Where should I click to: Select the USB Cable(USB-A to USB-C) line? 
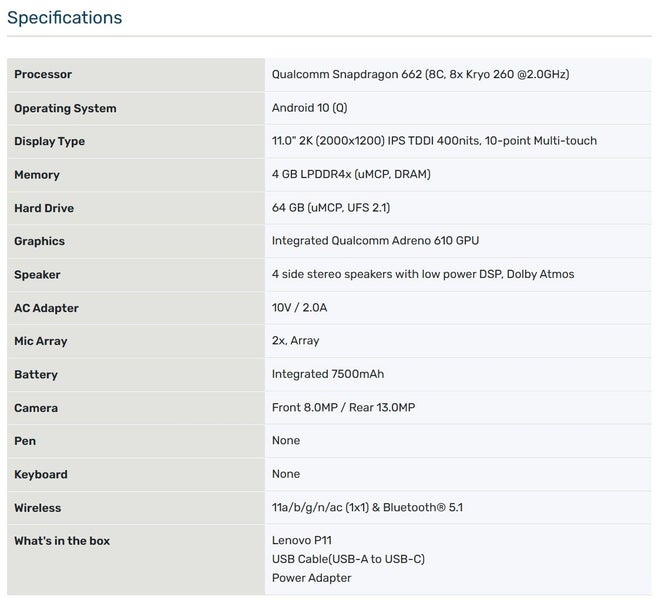(x=355, y=559)
